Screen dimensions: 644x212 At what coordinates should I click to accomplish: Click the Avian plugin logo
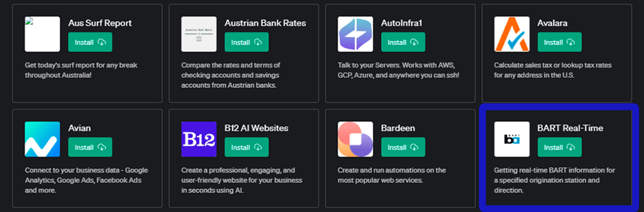click(42, 139)
